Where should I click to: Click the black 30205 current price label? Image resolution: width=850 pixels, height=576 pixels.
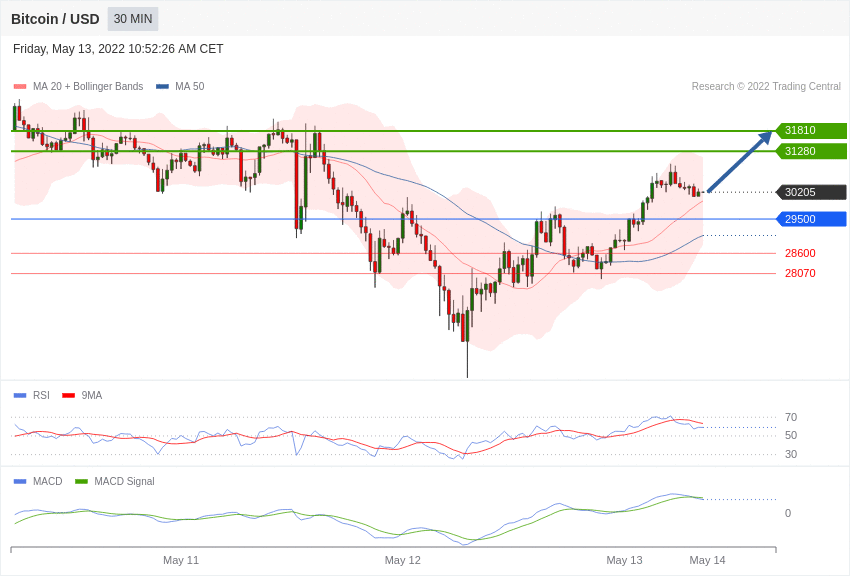pyautogui.click(x=811, y=192)
